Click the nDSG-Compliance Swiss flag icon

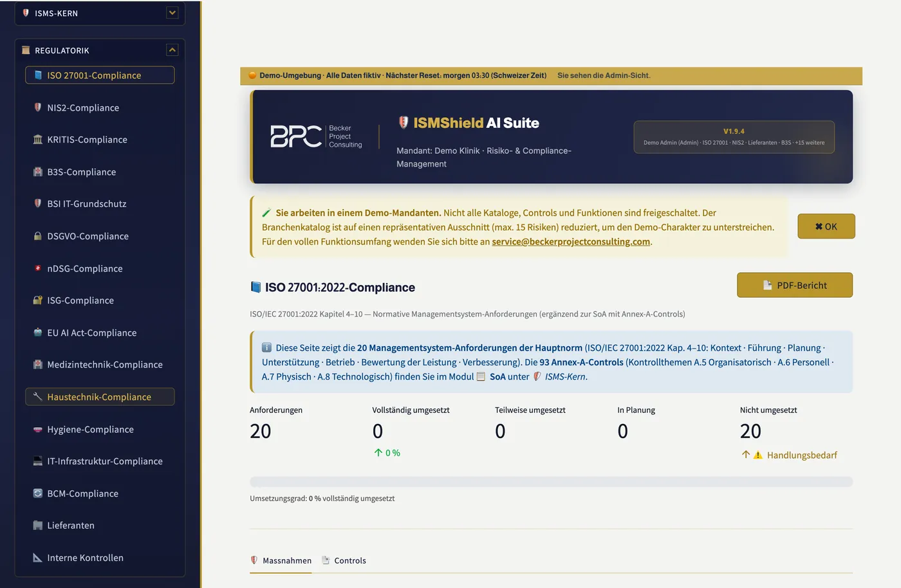(x=38, y=268)
